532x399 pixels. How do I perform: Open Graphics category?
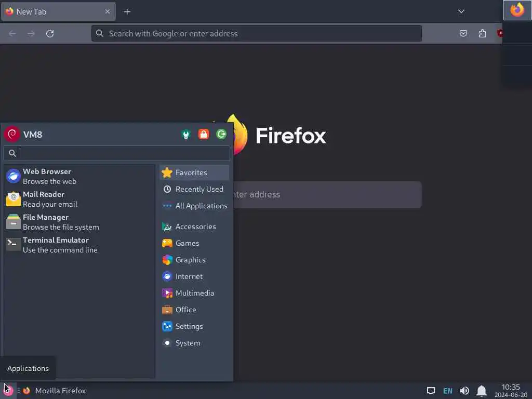pos(194,260)
